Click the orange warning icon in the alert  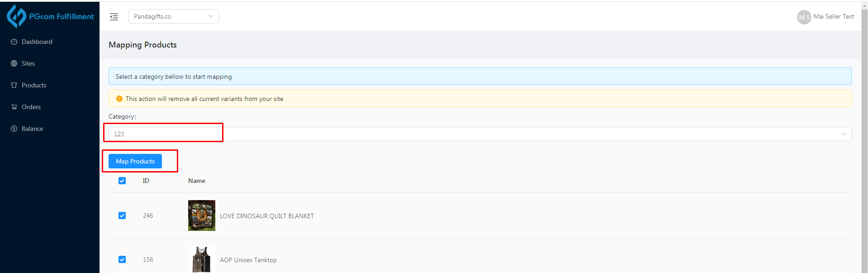point(119,99)
